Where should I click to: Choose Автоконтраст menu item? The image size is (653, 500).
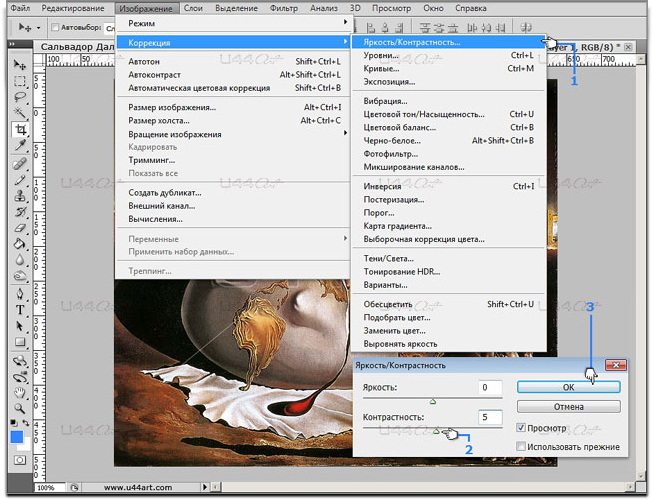click(233, 75)
